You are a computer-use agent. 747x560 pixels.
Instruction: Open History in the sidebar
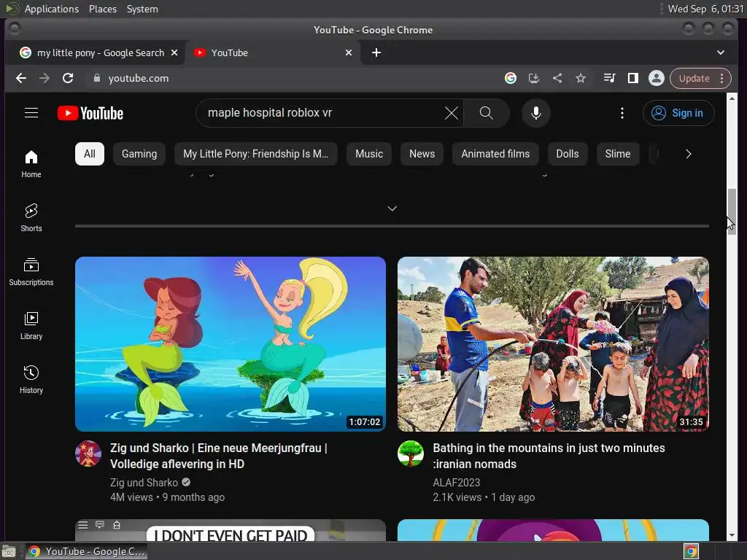31,379
